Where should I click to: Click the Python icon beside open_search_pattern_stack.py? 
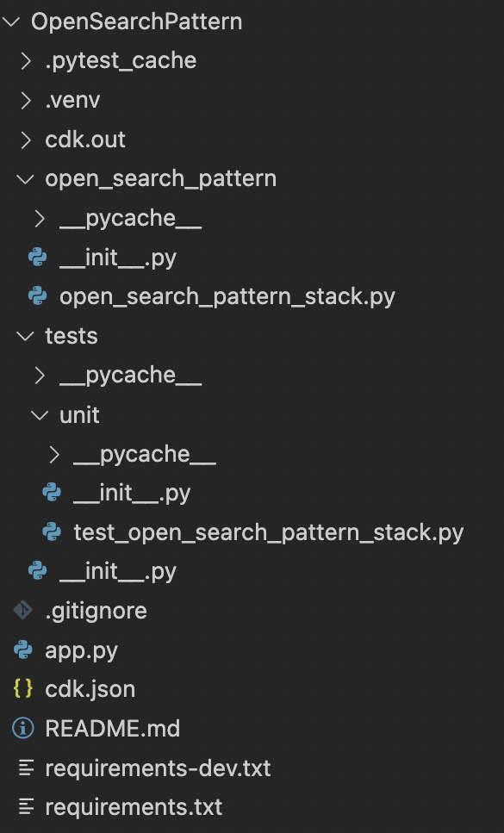pyautogui.click(x=37, y=296)
